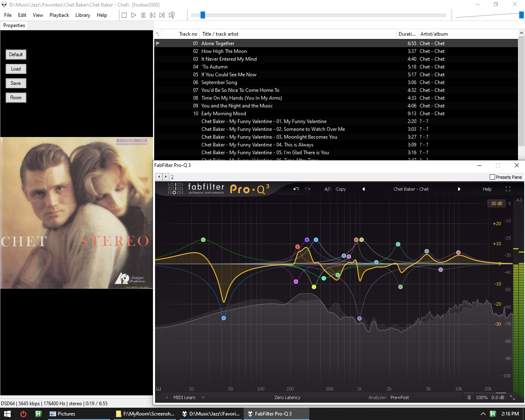Select the blue deep-cut EQ node near 40 Hz
The height and width of the screenshot is (420, 525).
click(224, 318)
